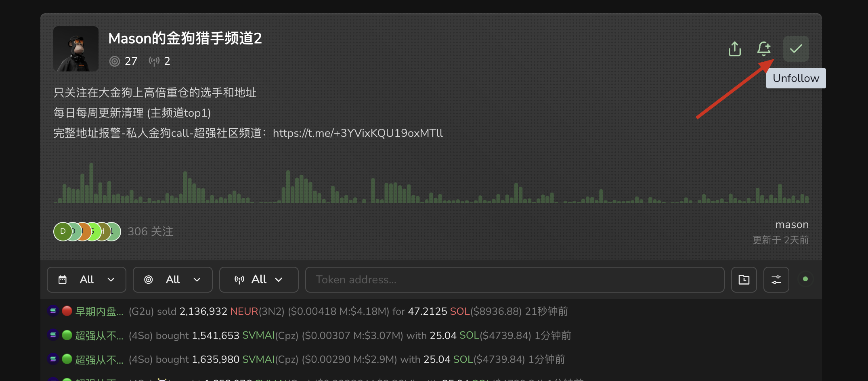This screenshot has width=868, height=381.
Task: Click the share channel icon
Action: pyautogui.click(x=734, y=49)
